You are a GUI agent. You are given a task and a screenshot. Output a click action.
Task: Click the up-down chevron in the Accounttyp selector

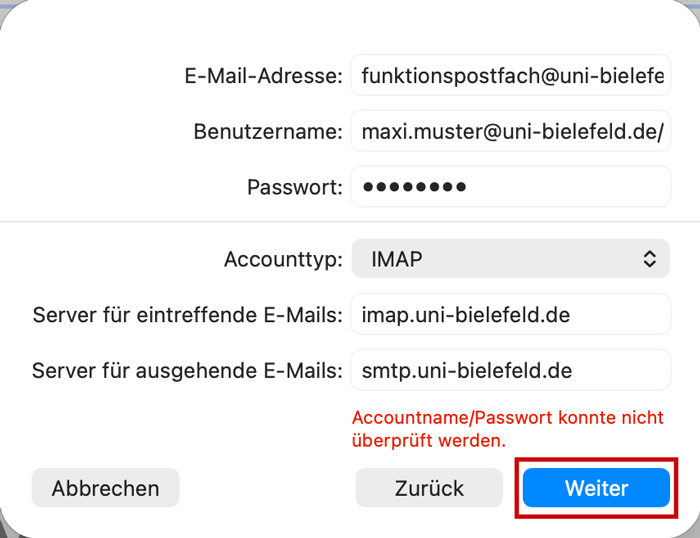coord(649,259)
